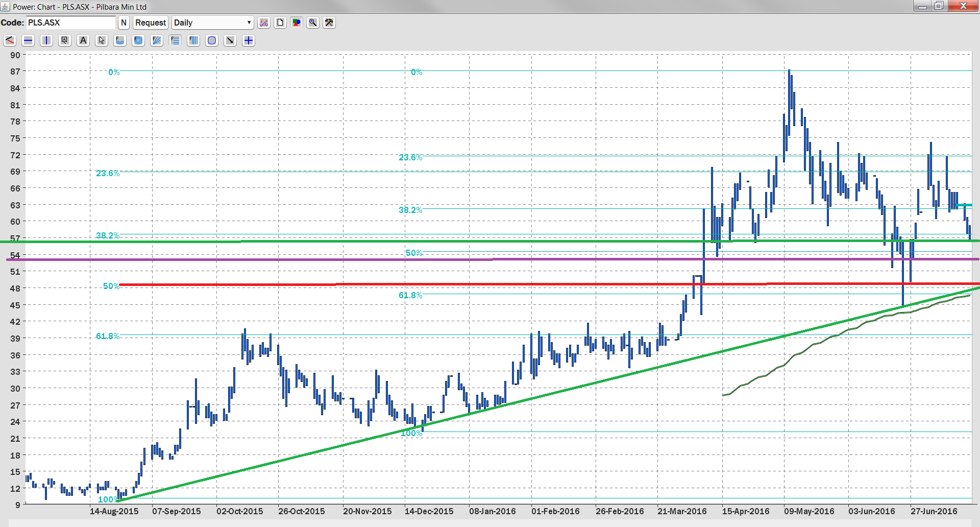Image resolution: width=980 pixels, height=527 pixels.
Task: Select the vertical line tool
Action: [46, 40]
